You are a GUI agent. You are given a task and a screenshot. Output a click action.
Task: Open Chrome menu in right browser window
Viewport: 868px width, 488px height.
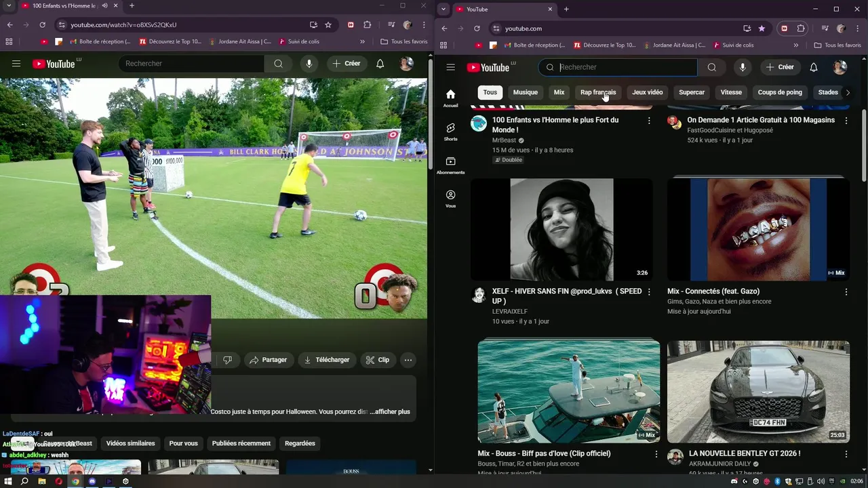pos(857,28)
